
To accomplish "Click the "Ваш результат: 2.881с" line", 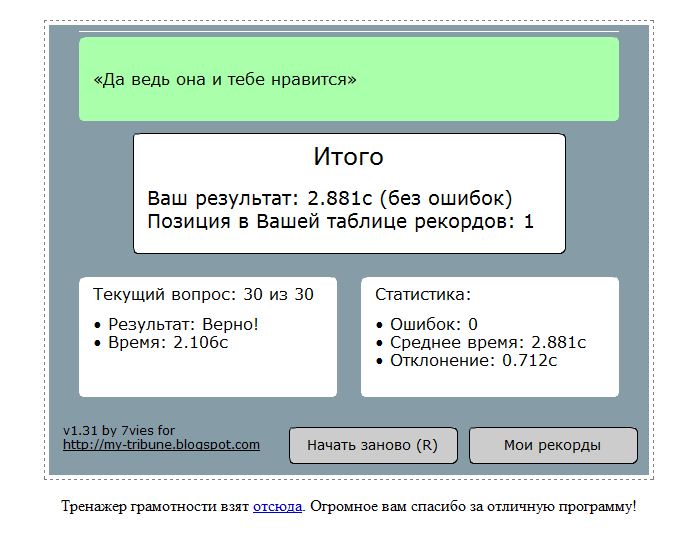I will (x=254, y=198).
